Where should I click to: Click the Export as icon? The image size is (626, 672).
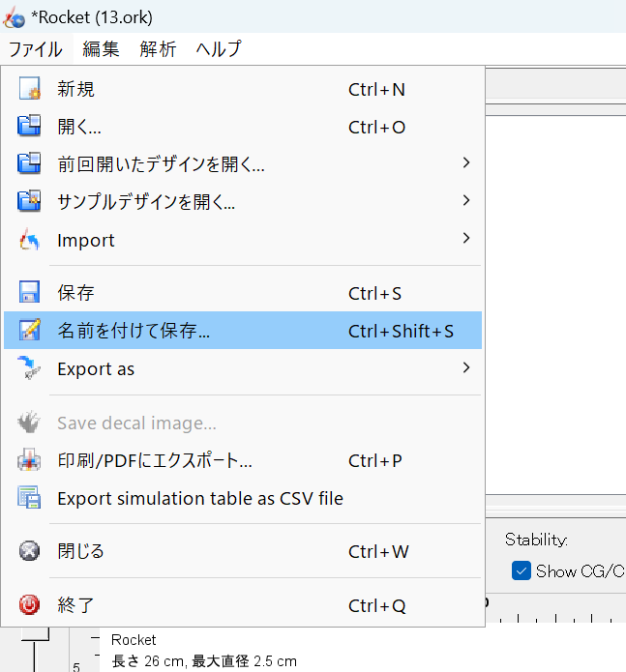(30, 368)
